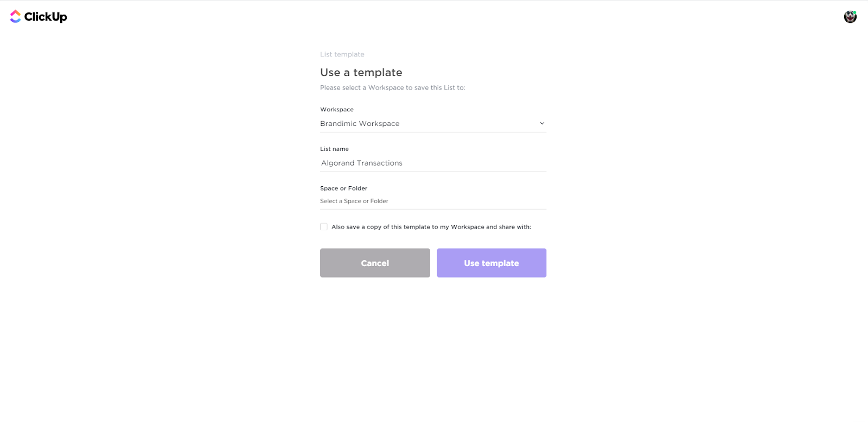Click the List template breadcrumb
The height and width of the screenshot is (422, 868).
click(342, 54)
